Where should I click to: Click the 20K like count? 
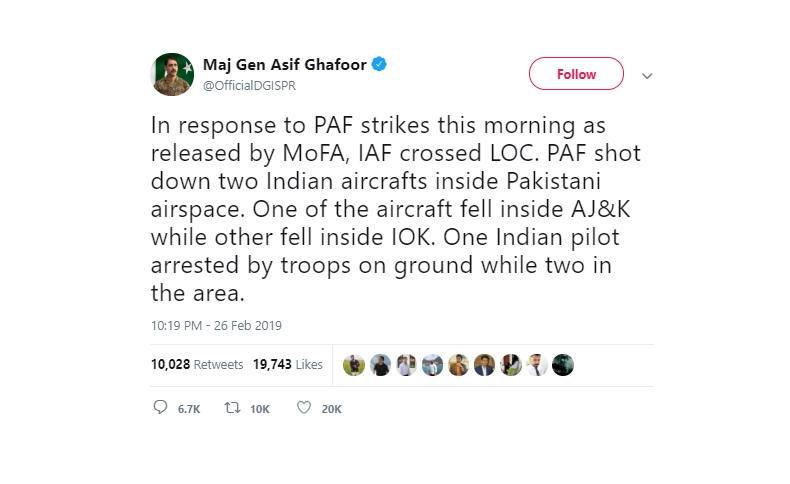pyautogui.click(x=332, y=409)
